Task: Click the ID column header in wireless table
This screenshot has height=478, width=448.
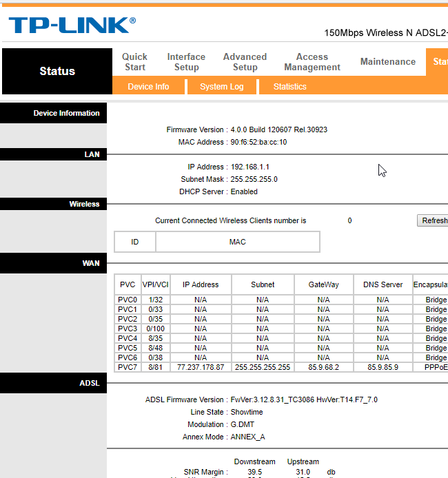Action: click(135, 242)
